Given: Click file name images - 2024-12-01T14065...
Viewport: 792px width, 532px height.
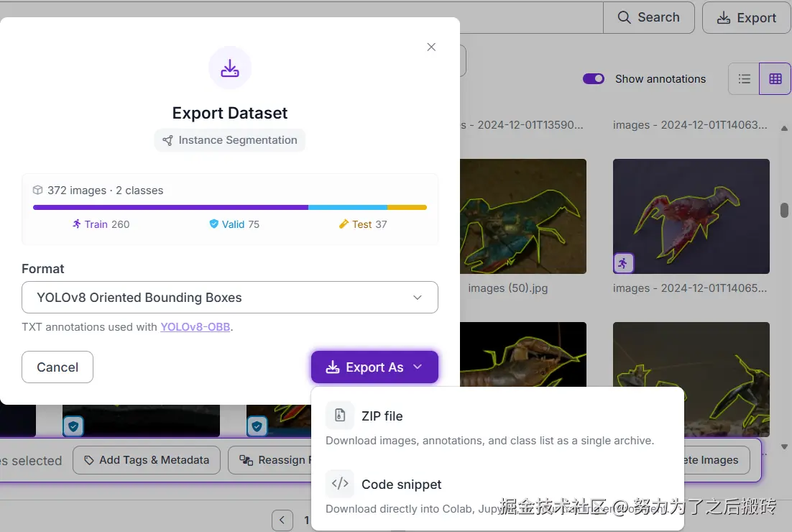Looking at the screenshot, I should click(690, 288).
